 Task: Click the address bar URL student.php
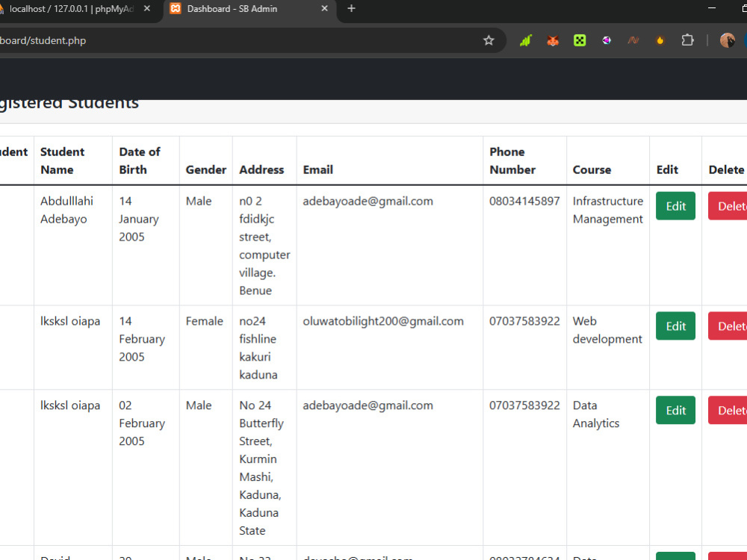[43, 40]
